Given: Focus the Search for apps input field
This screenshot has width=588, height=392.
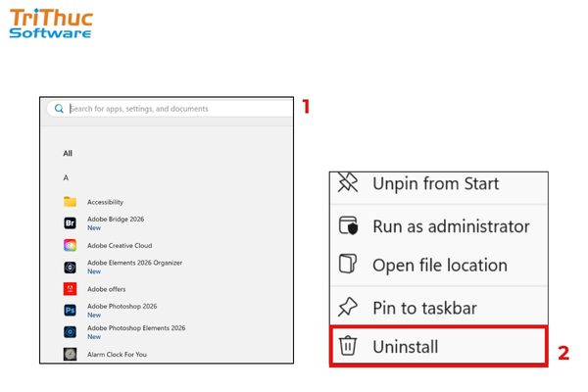Looking at the screenshot, I should (171, 109).
